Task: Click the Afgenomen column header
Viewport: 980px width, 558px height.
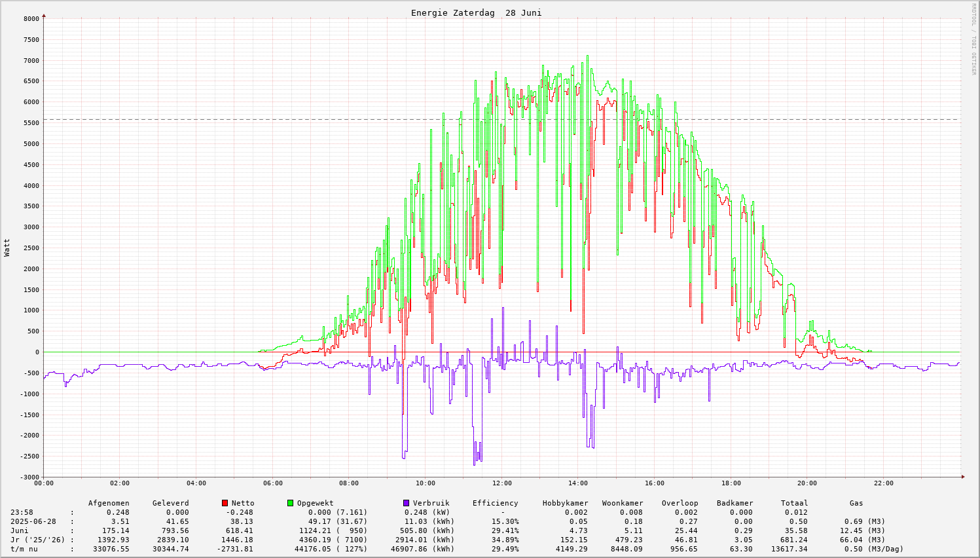Action: click(x=109, y=503)
